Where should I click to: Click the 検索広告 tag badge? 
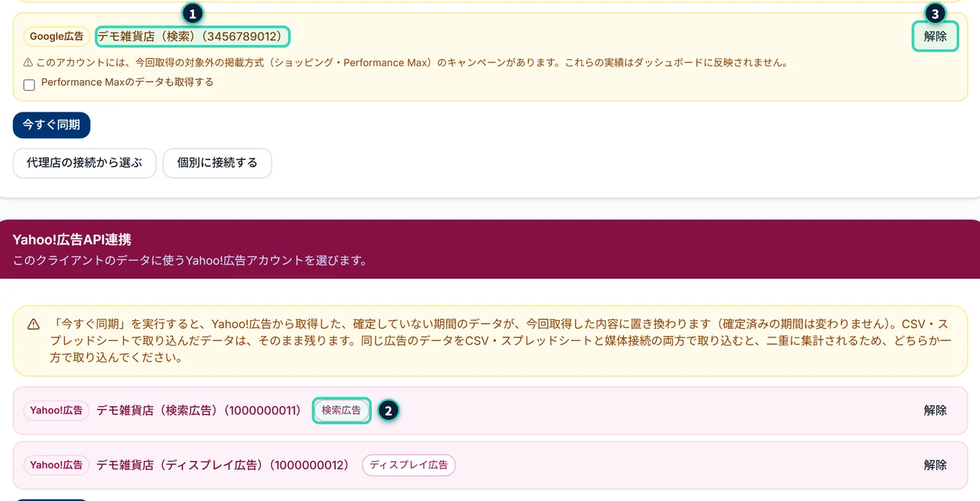point(342,410)
